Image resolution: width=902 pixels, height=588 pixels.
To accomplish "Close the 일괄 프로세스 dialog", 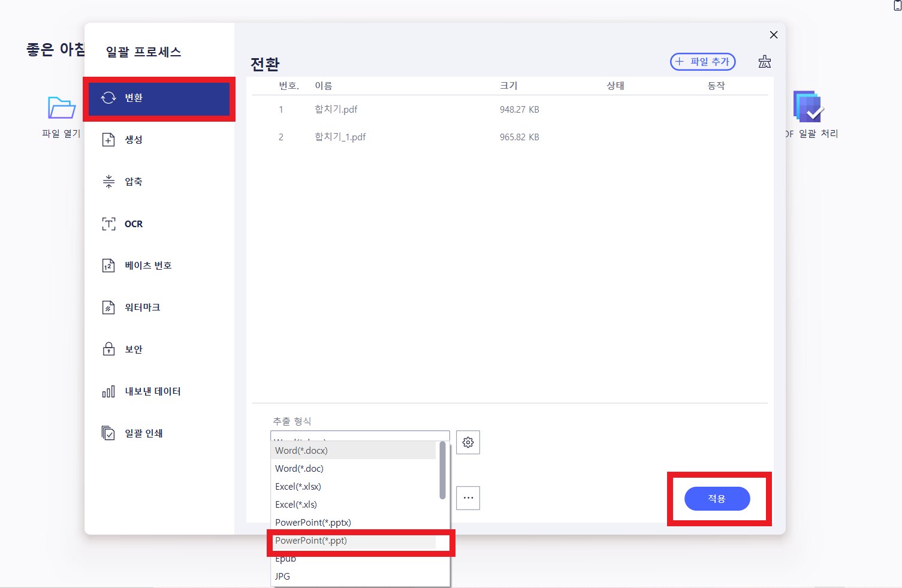I will pos(774,35).
